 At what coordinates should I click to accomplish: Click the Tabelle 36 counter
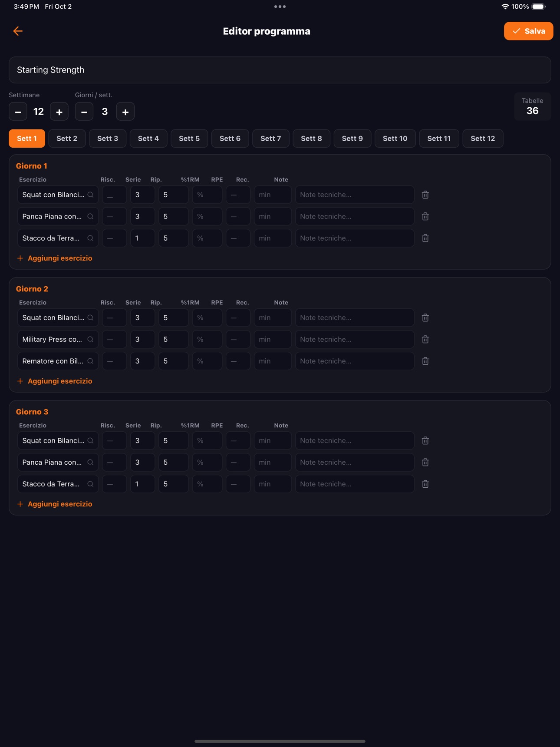click(x=532, y=106)
